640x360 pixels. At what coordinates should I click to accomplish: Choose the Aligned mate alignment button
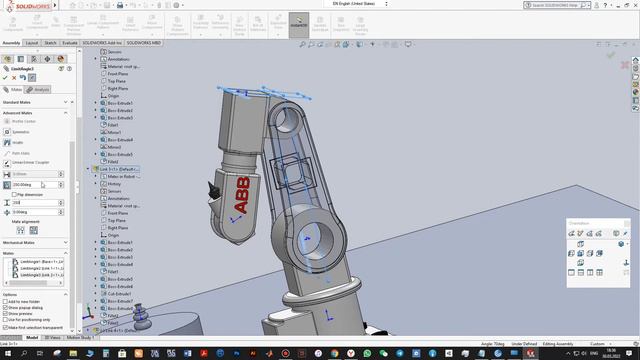(x=20, y=231)
